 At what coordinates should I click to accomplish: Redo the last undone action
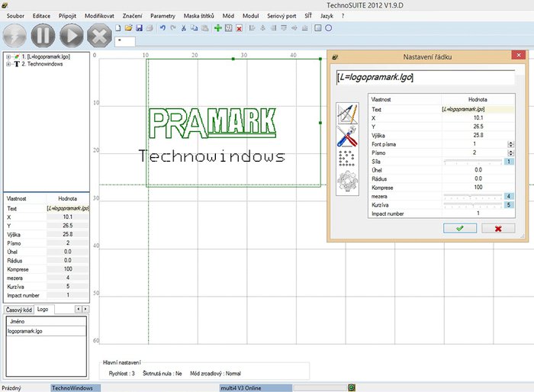[173, 28]
